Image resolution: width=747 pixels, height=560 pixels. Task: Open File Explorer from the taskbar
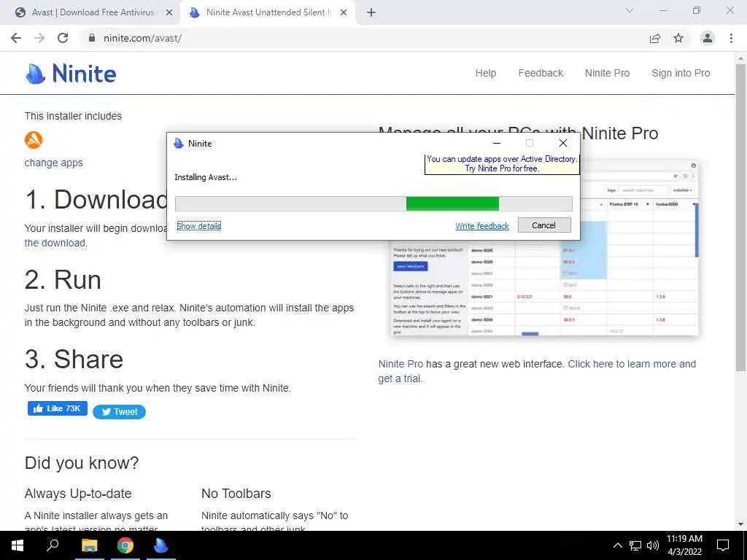(x=89, y=545)
